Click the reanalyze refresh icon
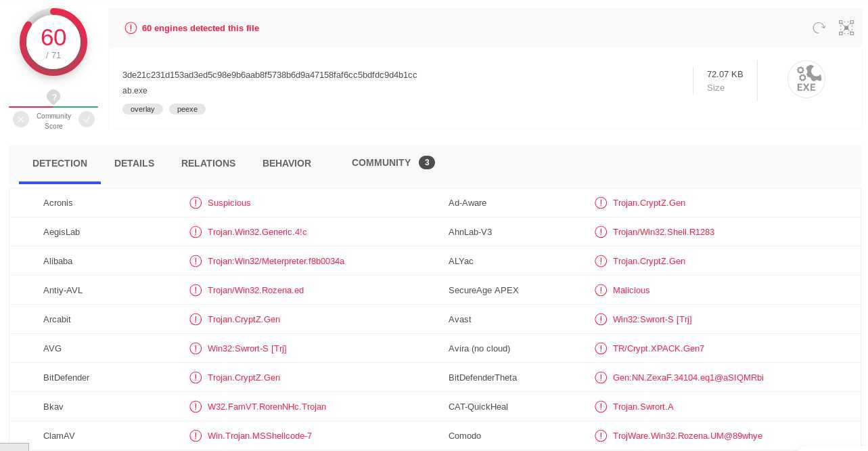The width and height of the screenshot is (868, 451). point(819,28)
